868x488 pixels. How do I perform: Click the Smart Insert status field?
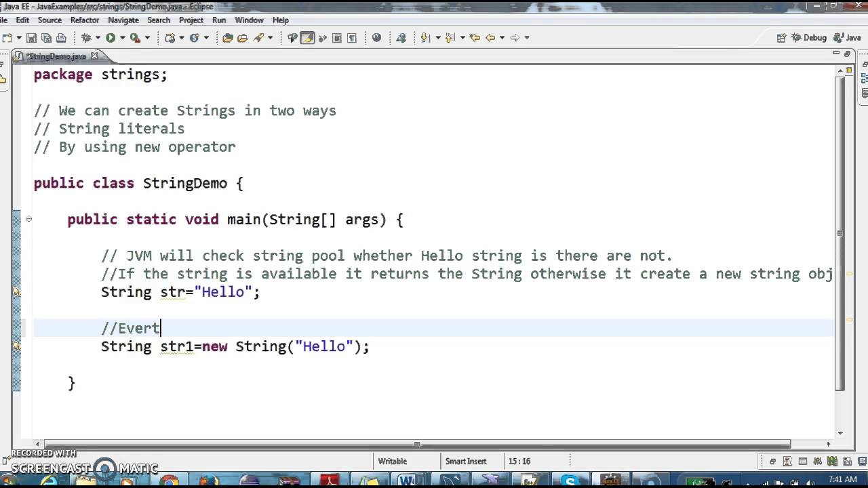[x=466, y=461]
